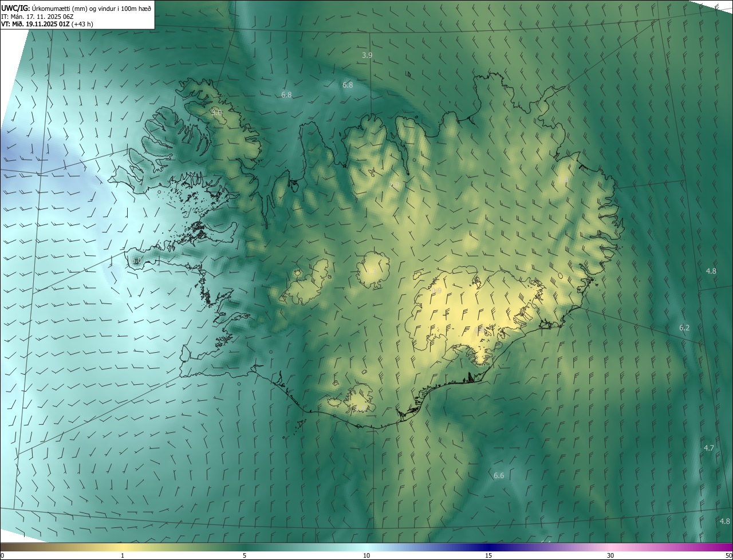Click the 30 tick on the color scale

pyautogui.click(x=610, y=555)
